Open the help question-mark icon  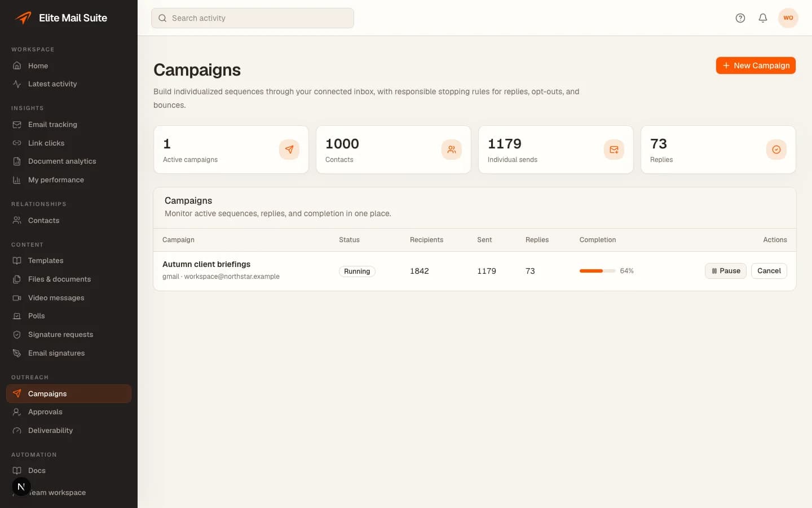[740, 18]
